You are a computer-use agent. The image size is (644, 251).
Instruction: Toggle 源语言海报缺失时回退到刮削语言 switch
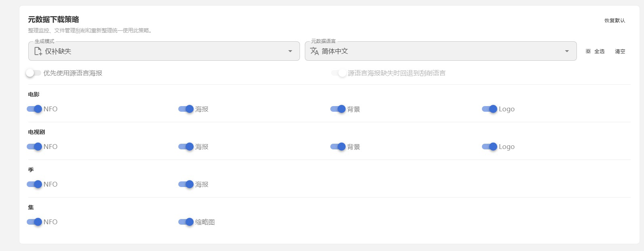pos(338,73)
